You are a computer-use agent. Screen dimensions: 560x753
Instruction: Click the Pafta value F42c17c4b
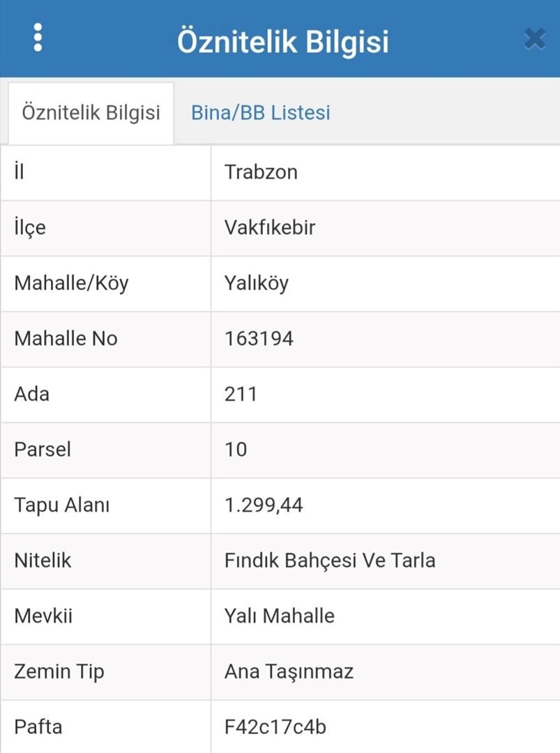275,727
